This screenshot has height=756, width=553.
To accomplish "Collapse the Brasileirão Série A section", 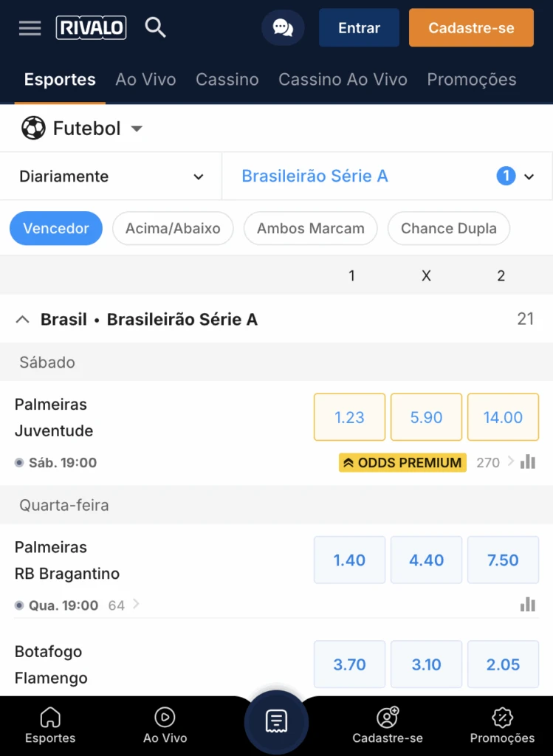I will [x=23, y=320].
